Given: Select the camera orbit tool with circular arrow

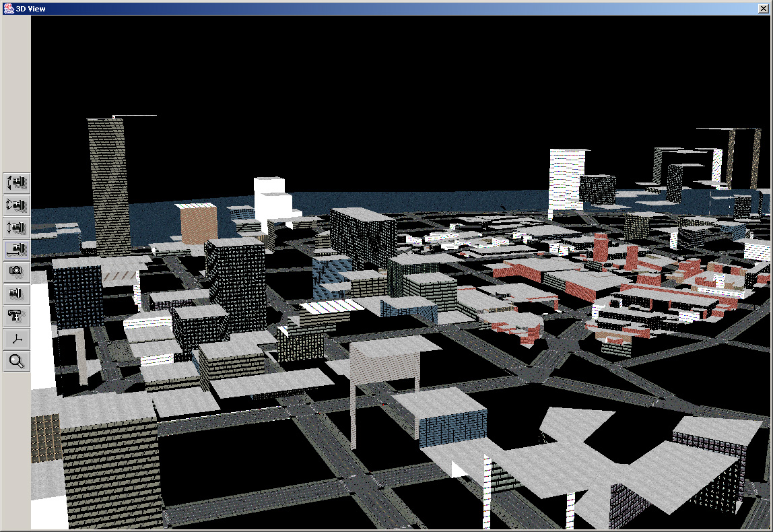Looking at the screenshot, I should click(x=16, y=205).
